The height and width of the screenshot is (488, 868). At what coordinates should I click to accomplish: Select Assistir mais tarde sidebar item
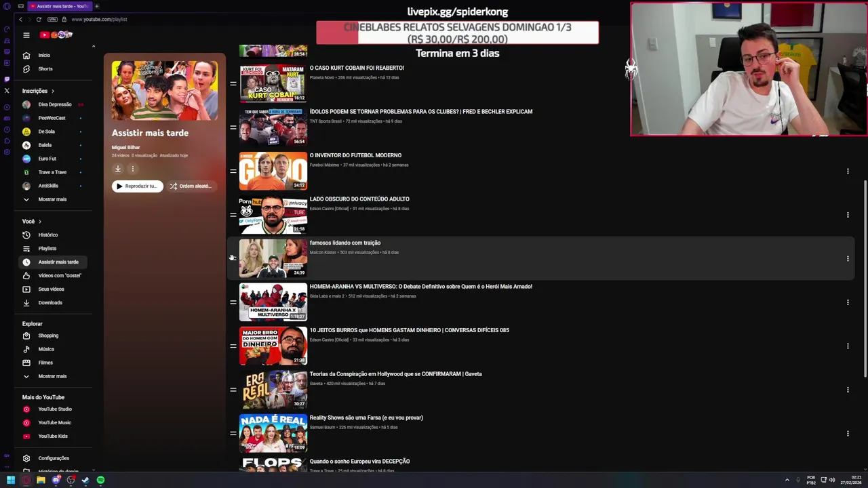(54, 262)
